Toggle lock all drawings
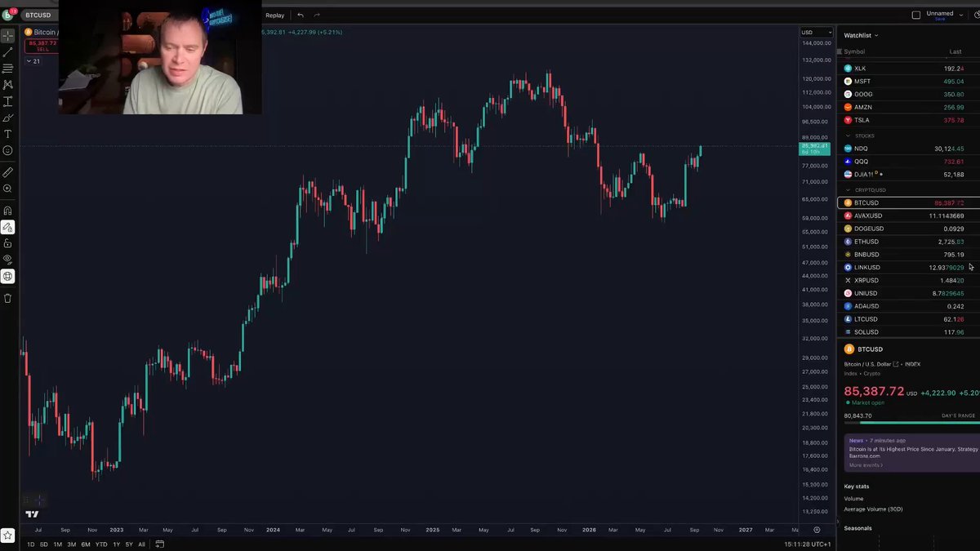The image size is (980, 551). 8,243
